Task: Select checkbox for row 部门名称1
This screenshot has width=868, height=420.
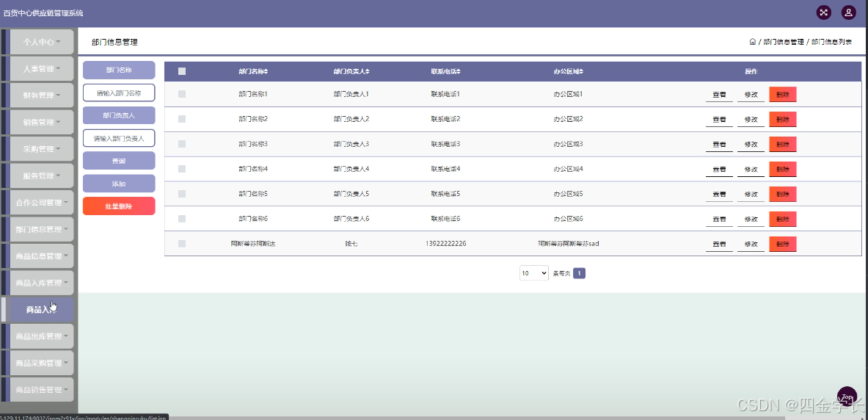Action: click(182, 94)
